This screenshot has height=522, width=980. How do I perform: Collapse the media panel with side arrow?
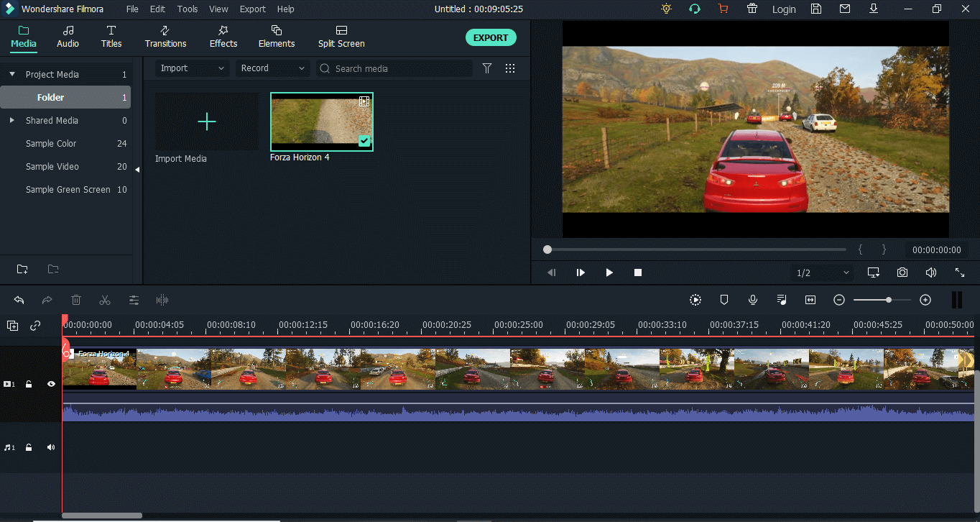click(137, 170)
